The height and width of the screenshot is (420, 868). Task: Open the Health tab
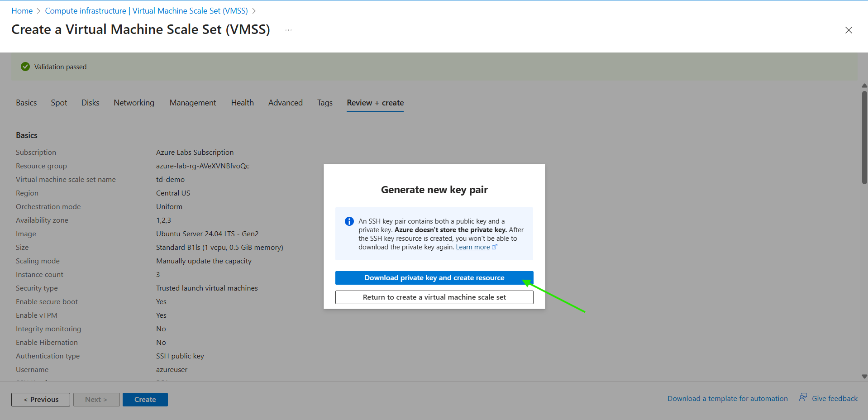click(242, 103)
